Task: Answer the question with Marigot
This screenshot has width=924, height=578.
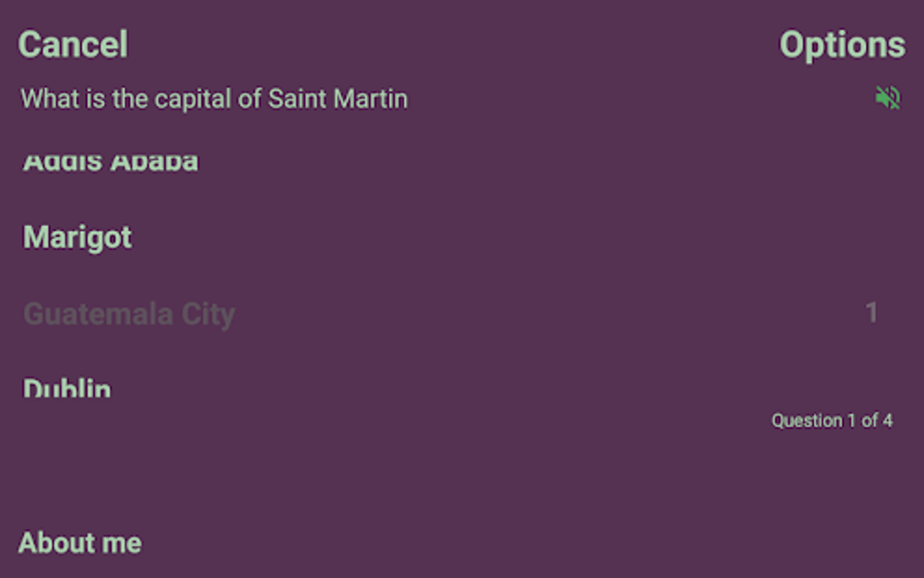Action: tap(78, 237)
